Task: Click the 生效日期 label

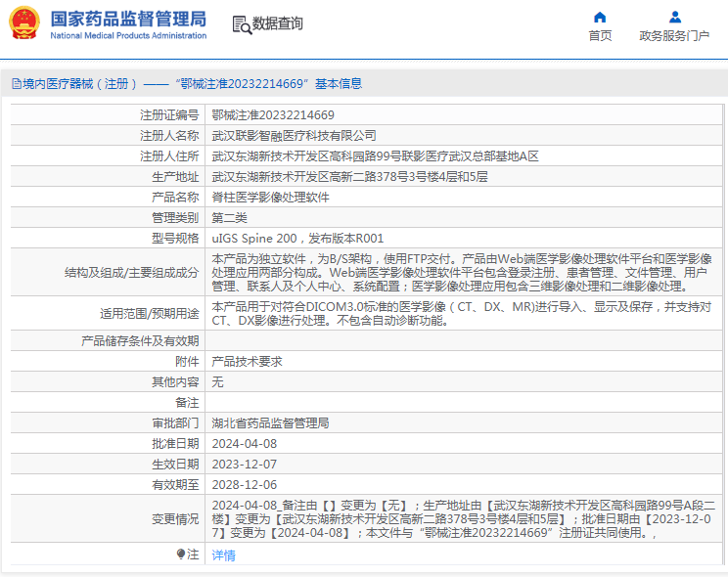Action: [175, 464]
